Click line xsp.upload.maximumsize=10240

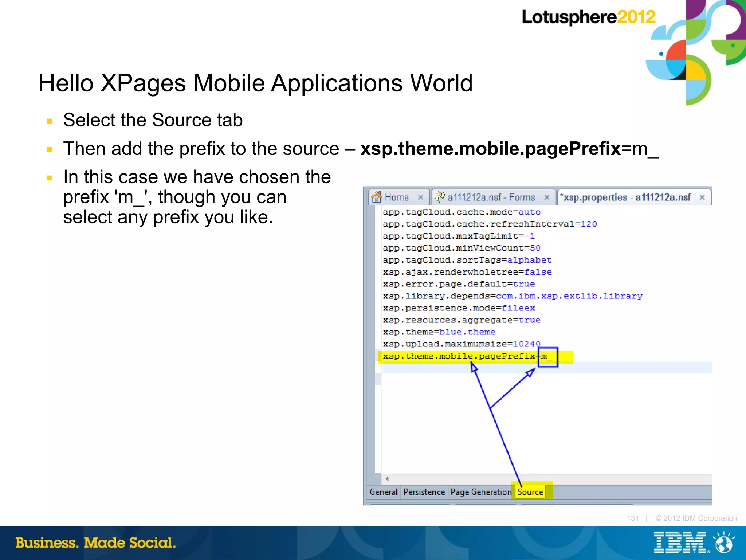pyautogui.click(x=462, y=344)
